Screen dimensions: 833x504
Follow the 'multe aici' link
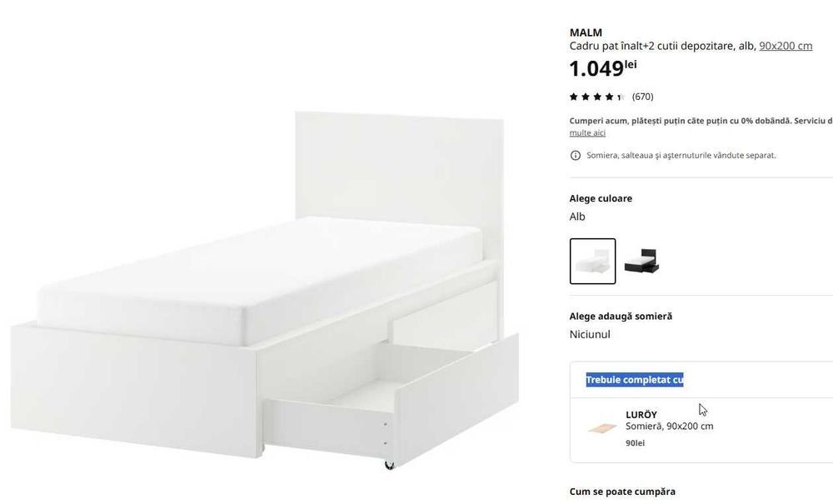pos(587,132)
